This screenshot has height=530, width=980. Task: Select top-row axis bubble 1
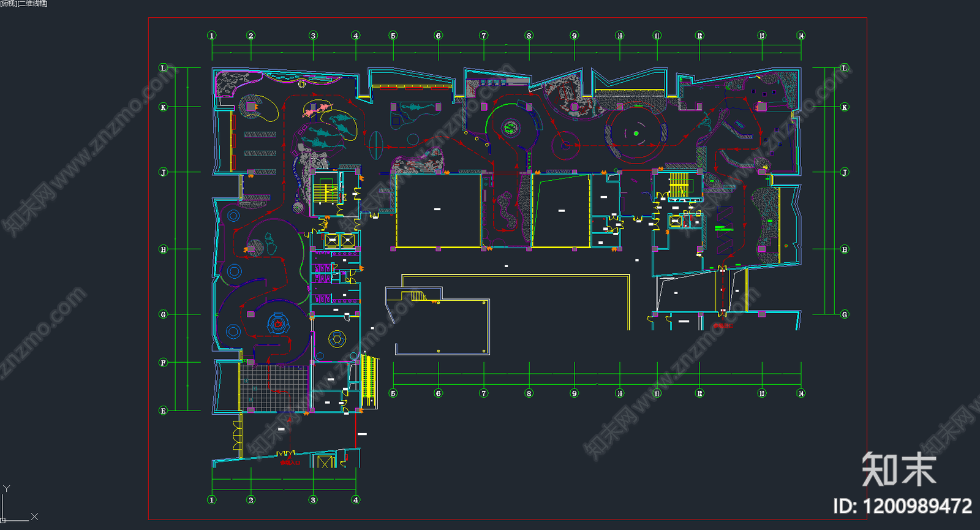[x=212, y=36]
